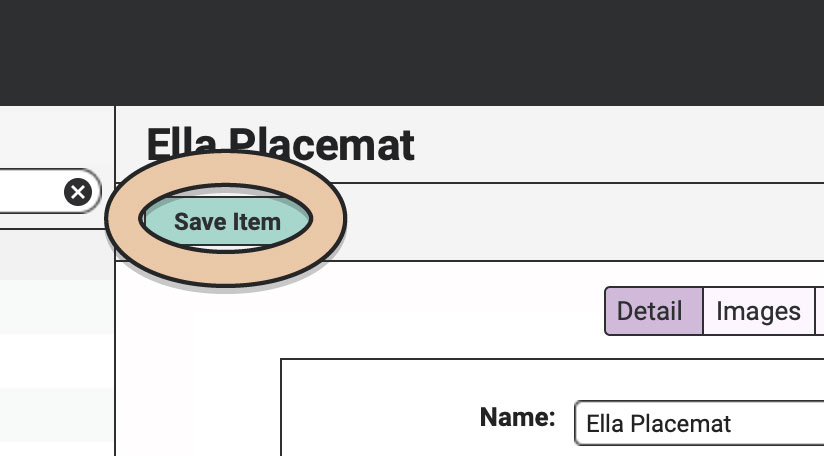Focus the Name field containing Ella Placemat
Image resolution: width=824 pixels, height=456 pixels.
pos(699,423)
